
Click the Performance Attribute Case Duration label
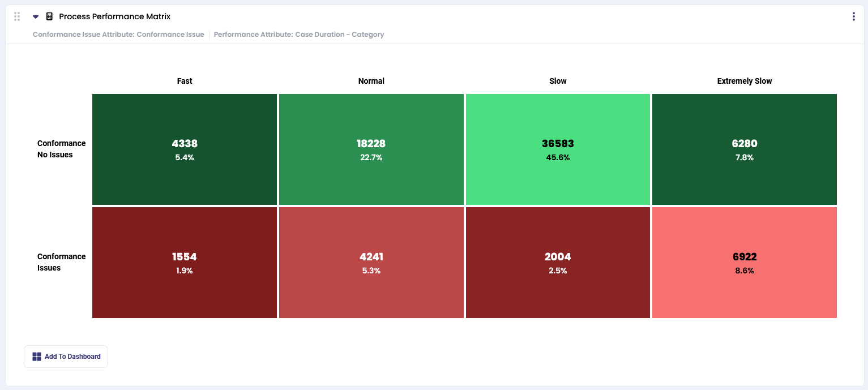[299, 35]
